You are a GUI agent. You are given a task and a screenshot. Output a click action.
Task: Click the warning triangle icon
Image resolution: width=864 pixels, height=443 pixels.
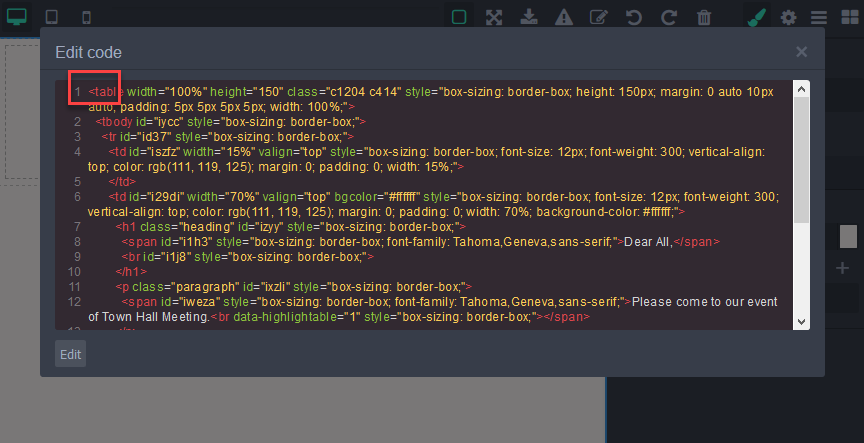[564, 17]
